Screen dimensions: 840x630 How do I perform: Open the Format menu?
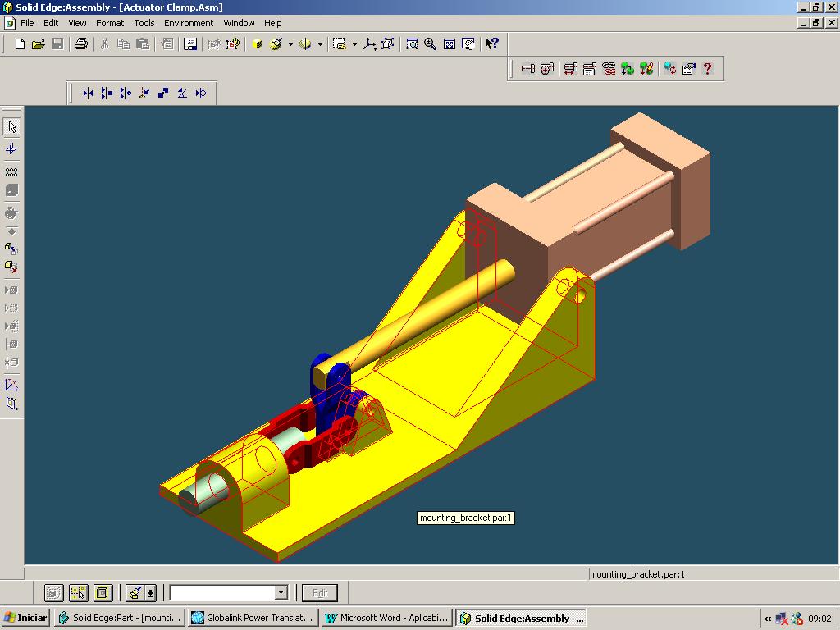tap(110, 23)
